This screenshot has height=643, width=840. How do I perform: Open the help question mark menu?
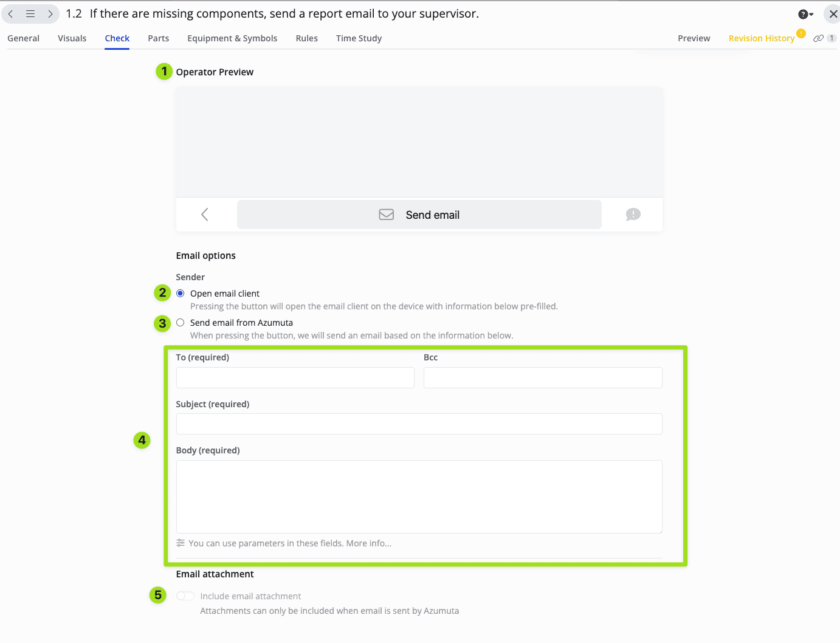[805, 14]
